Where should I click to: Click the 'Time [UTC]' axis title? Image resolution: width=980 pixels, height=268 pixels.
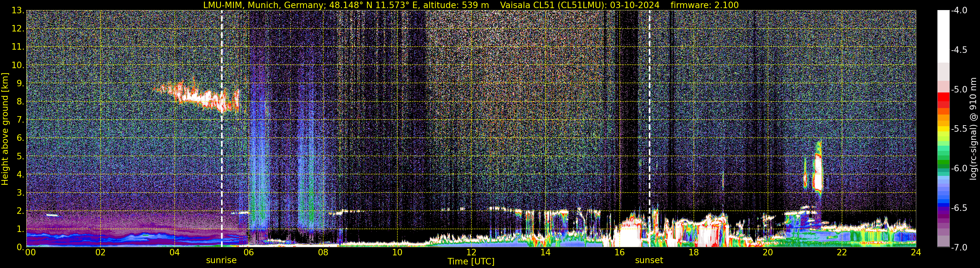[x=471, y=262]
